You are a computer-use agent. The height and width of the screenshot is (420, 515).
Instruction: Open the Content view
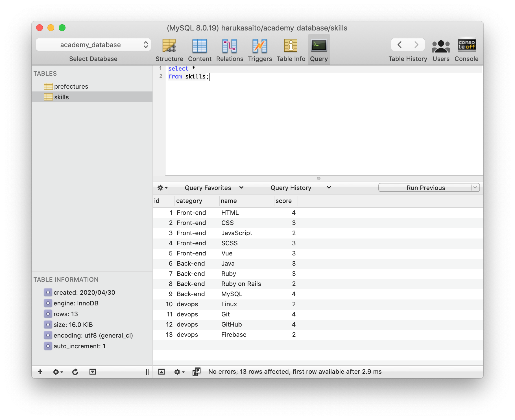pyautogui.click(x=200, y=49)
